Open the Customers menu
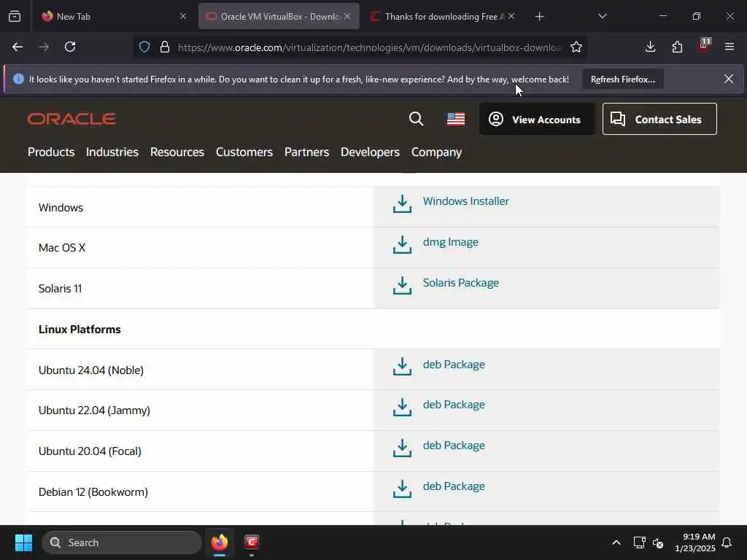 coord(244,152)
